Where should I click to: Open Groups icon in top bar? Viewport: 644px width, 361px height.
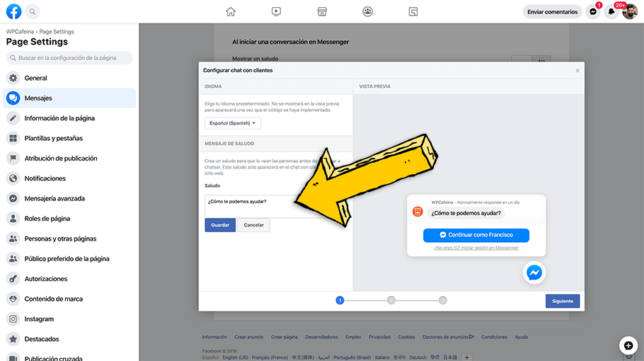tap(367, 11)
